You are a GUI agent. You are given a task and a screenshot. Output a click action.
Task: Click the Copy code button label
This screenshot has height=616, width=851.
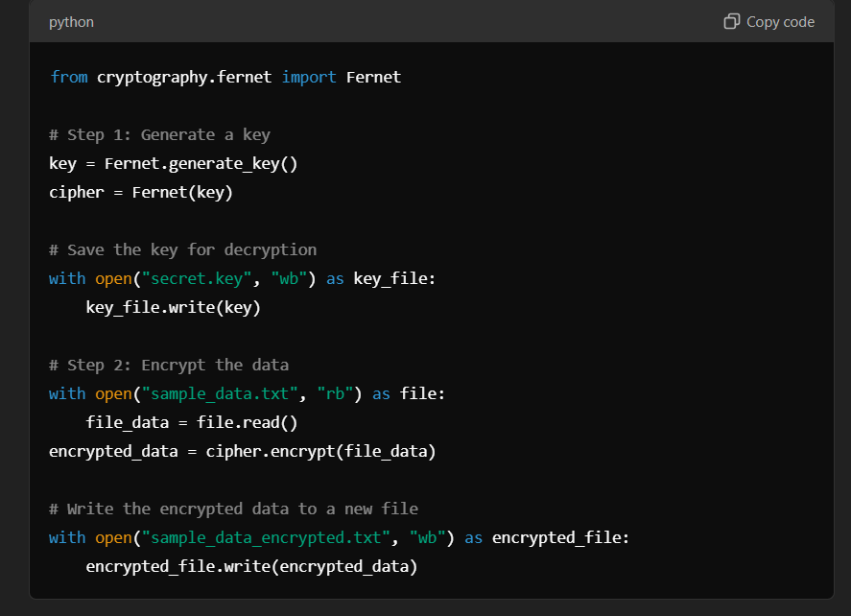780,22
